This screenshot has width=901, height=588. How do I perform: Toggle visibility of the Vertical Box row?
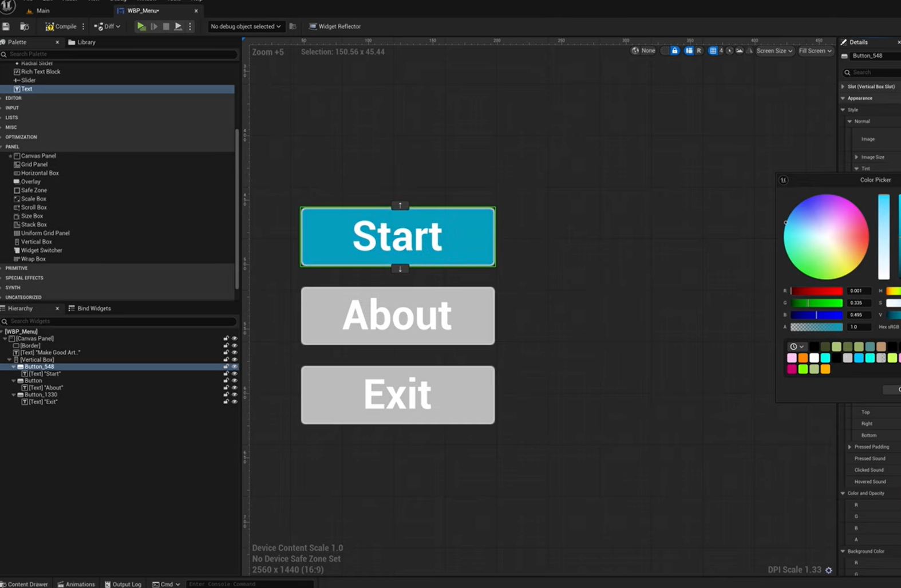point(234,360)
